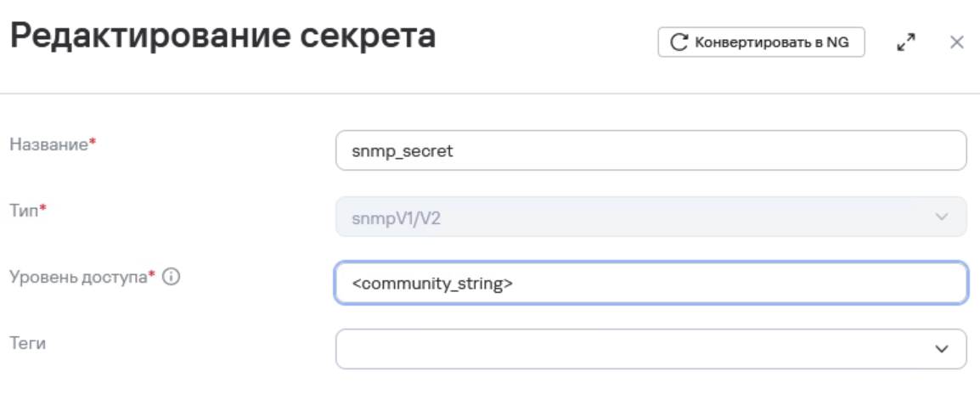980x394 pixels.
Task: Click the Теги field label
Action: 27,343
